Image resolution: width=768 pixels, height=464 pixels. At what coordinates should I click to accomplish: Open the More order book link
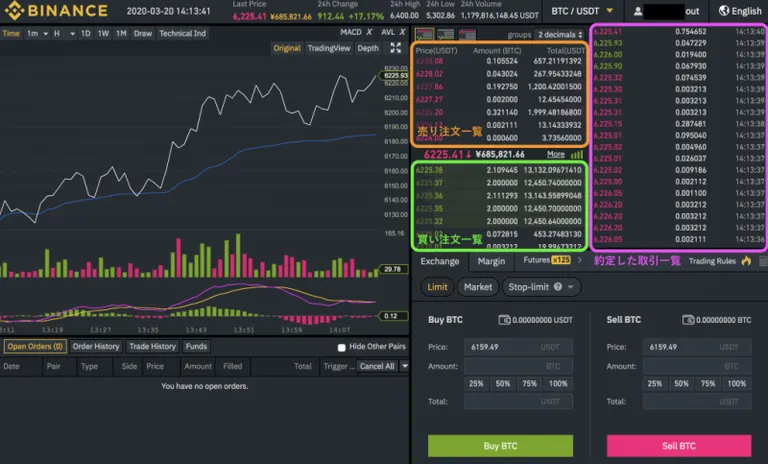coord(555,154)
